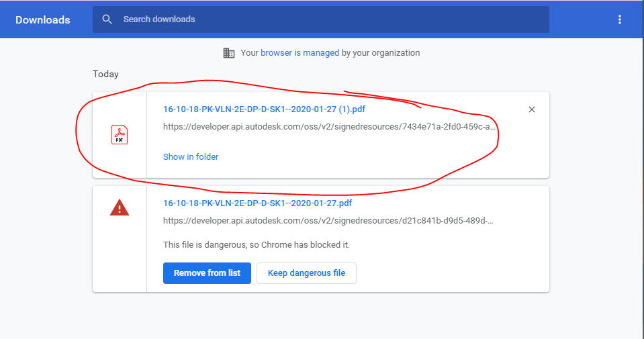Open the three-dot more actions menu
Screen dimensions: 644x339
619,19
